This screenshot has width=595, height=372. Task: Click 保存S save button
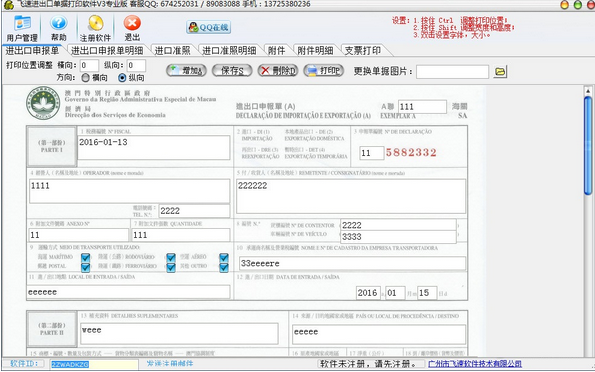(x=232, y=71)
